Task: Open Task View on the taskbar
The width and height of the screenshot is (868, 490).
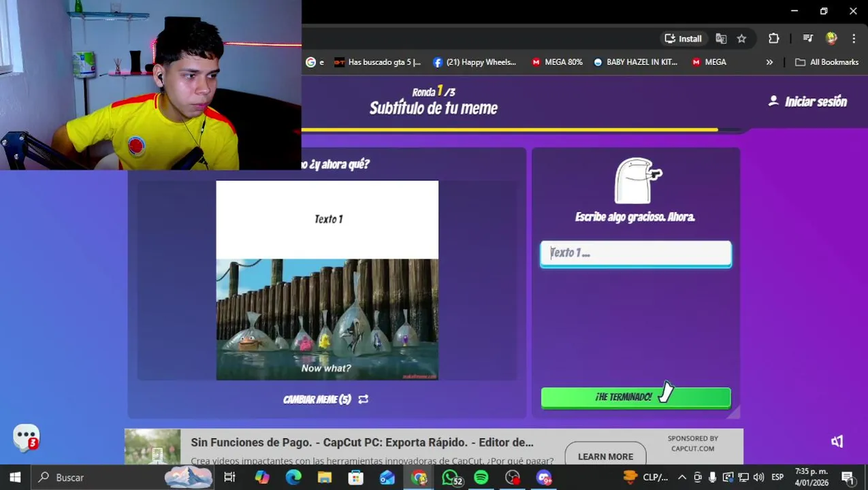Action: click(x=229, y=478)
